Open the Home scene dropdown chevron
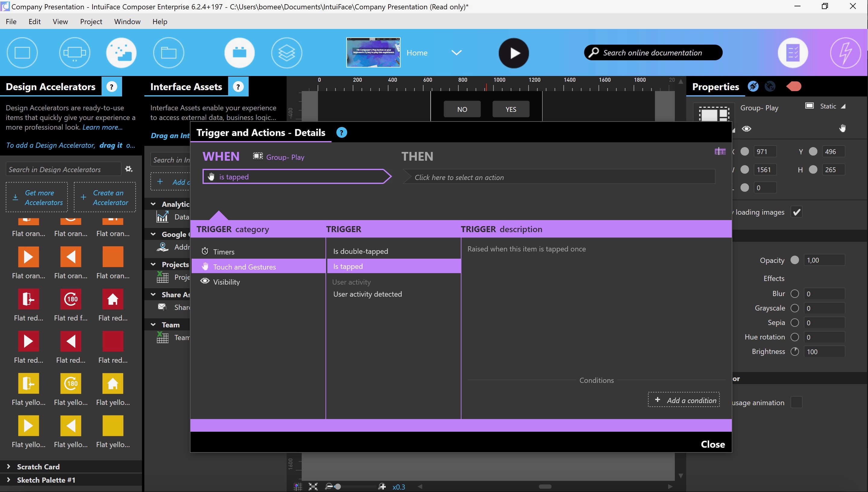 [456, 53]
